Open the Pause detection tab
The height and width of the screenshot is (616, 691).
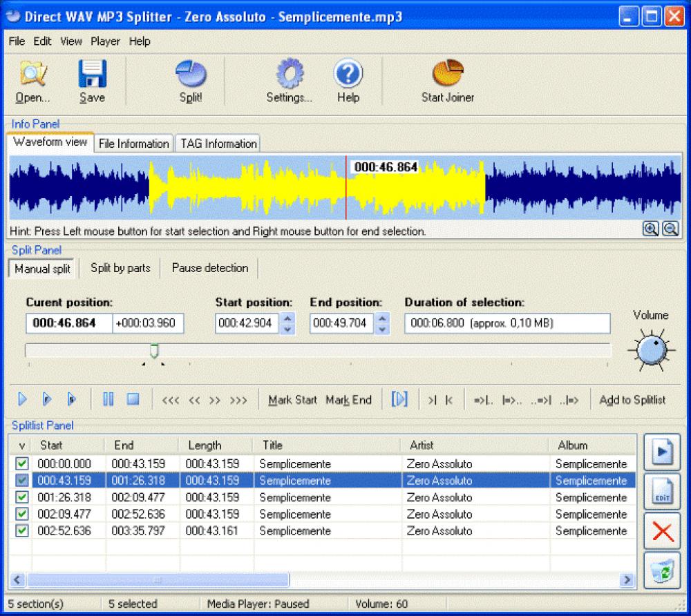(209, 269)
